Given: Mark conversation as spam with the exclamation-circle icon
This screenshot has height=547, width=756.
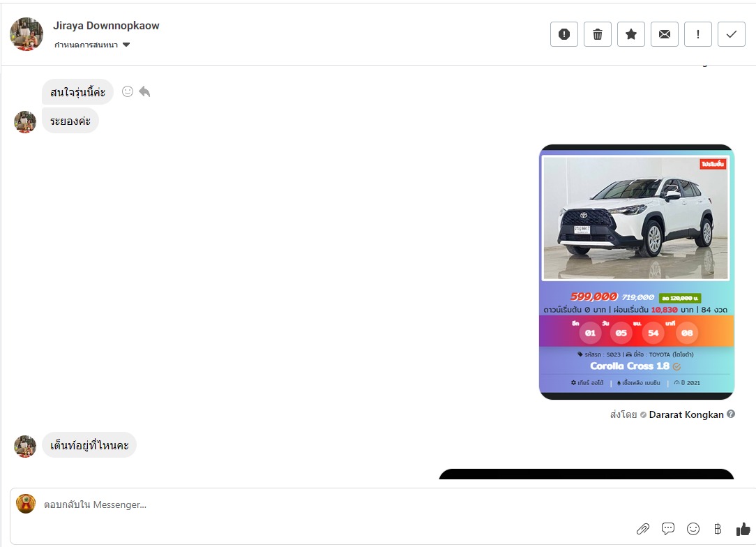Looking at the screenshot, I should 564,34.
